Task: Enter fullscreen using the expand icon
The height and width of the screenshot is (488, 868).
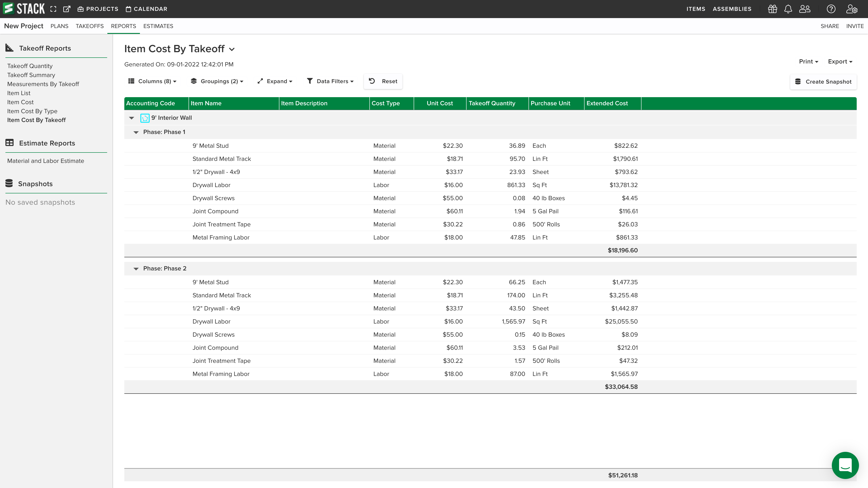Action: tap(53, 9)
